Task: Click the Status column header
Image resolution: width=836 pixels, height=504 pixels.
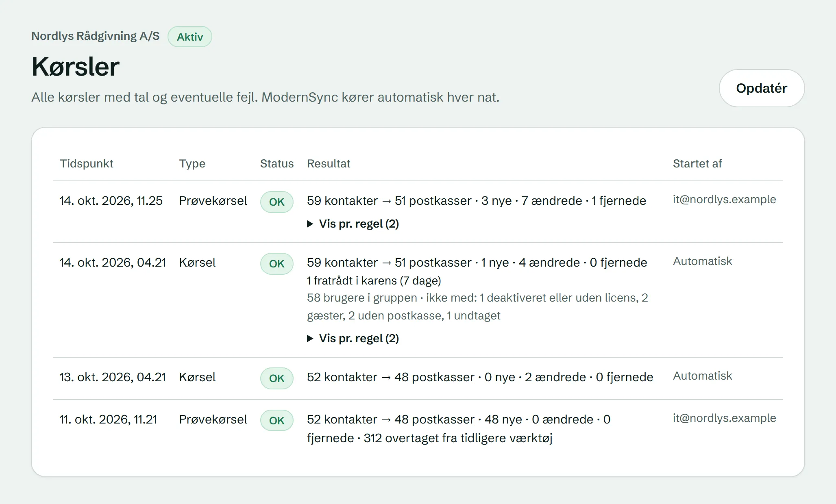Action: [277, 163]
